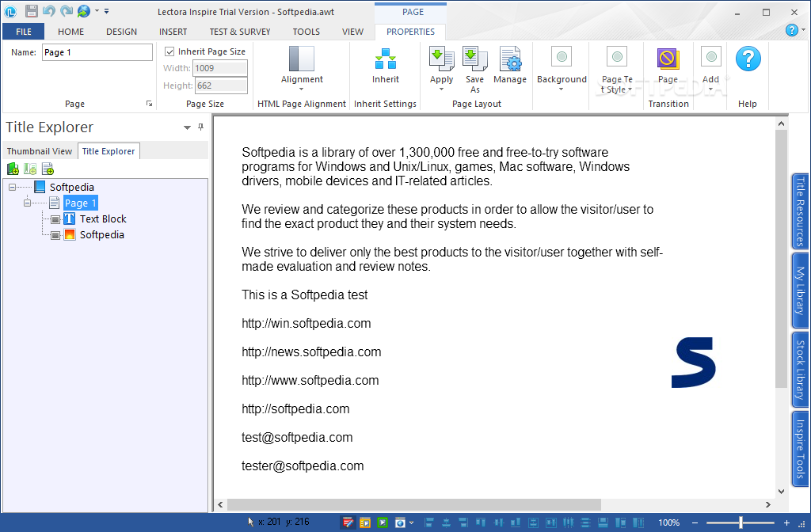Click the edit mode pencil icon in the status bar
811x532 pixels.
tap(348, 522)
